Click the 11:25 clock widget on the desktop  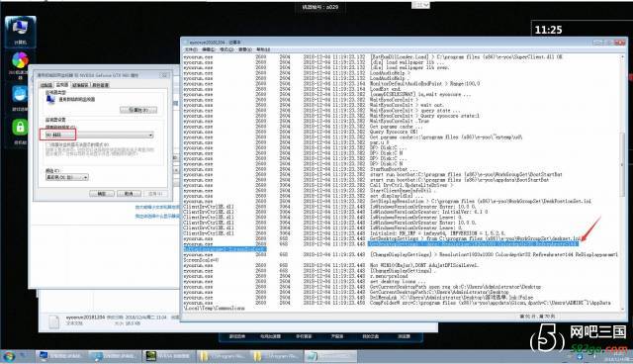click(549, 30)
